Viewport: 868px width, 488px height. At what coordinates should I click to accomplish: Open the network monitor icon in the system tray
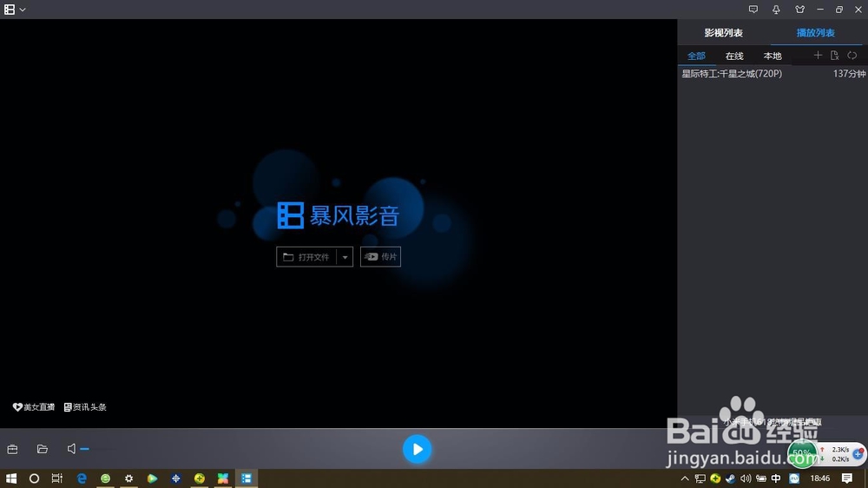(700, 478)
